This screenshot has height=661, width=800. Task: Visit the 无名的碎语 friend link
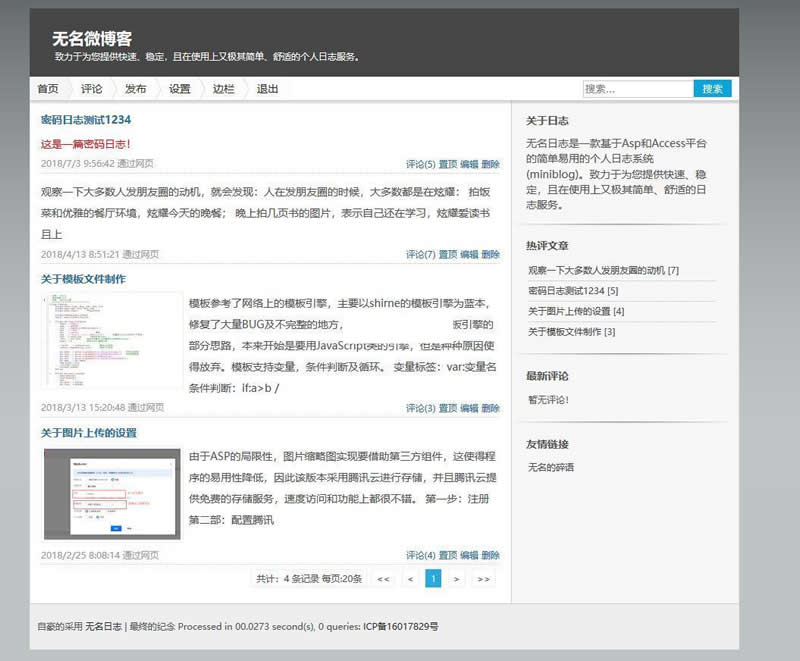(x=551, y=467)
